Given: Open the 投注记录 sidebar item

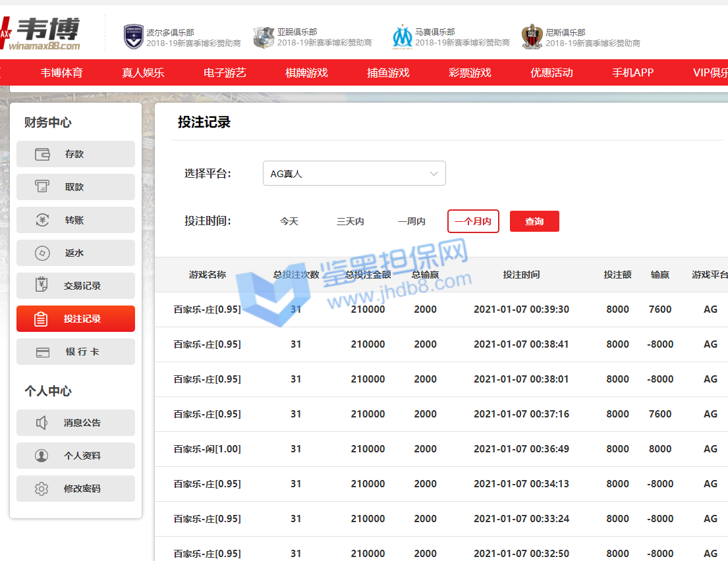Looking at the screenshot, I should click(x=76, y=319).
